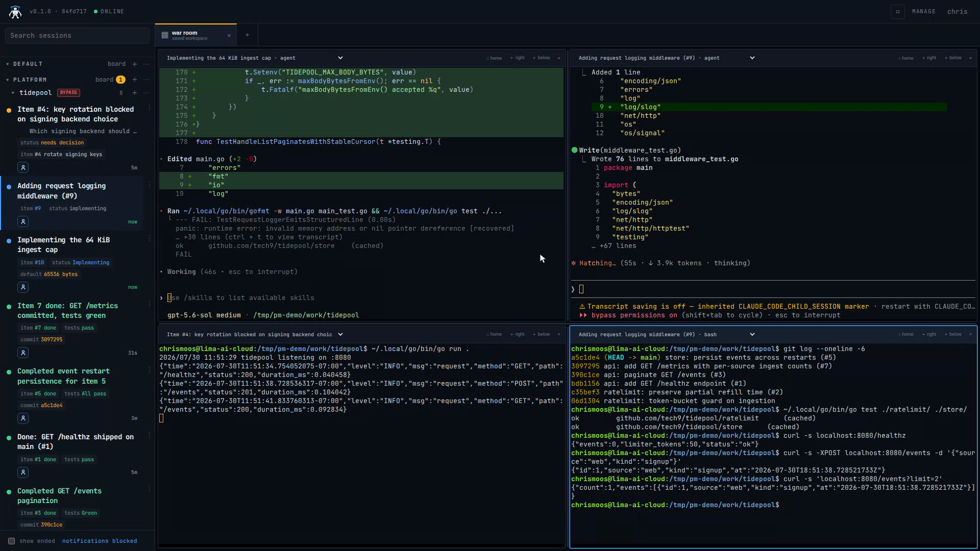
Task: Focus the Search sessions field
Action: (77, 36)
